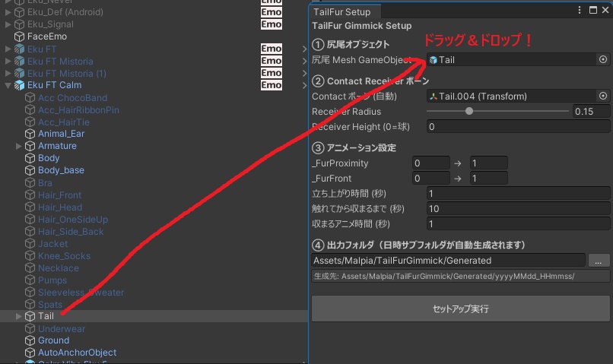Viewport: 613px width, 364px height.
Task: Open the TailFur Setup window options menu
Action: click(580, 10)
